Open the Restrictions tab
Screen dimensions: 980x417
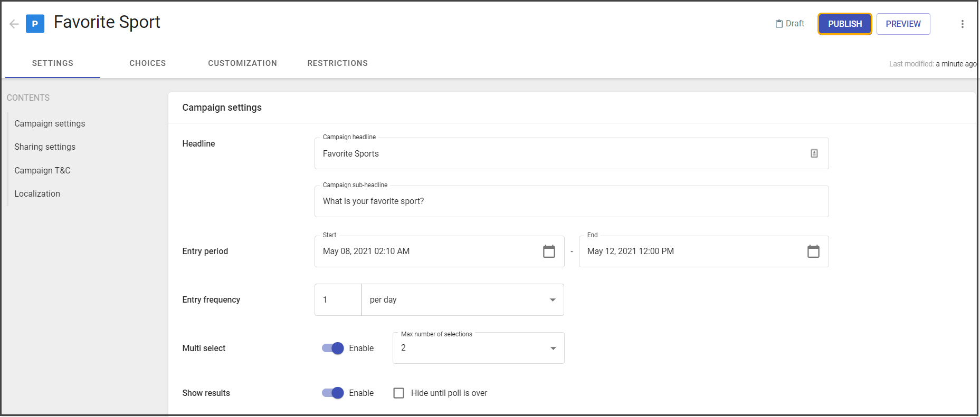[338, 63]
